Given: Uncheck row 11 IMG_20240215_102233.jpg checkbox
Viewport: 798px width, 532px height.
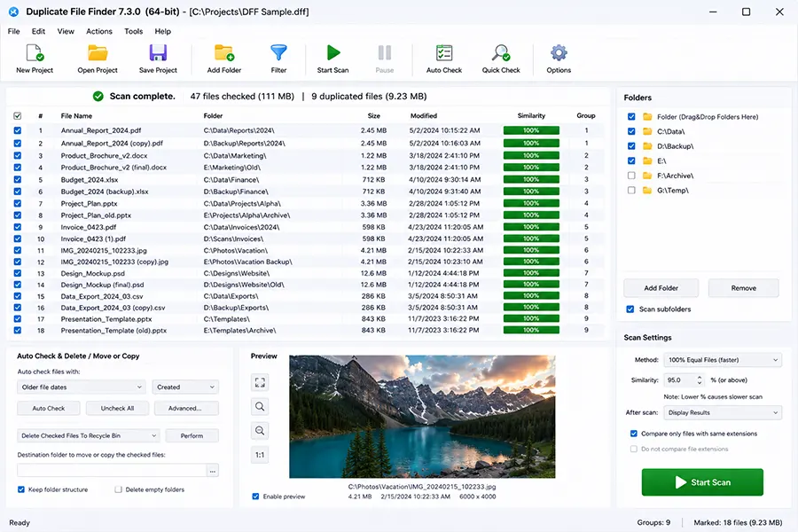Looking at the screenshot, I should [x=18, y=250].
